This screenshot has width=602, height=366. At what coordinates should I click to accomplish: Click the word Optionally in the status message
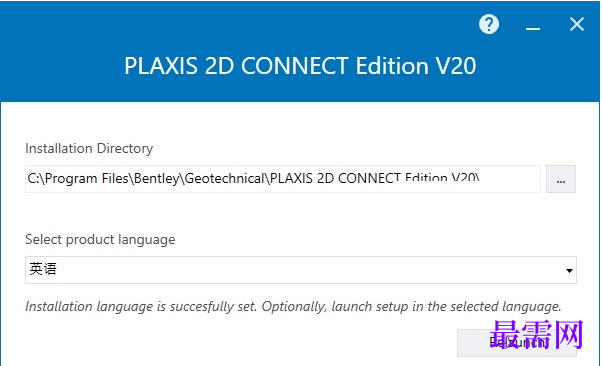pyautogui.click(x=294, y=306)
